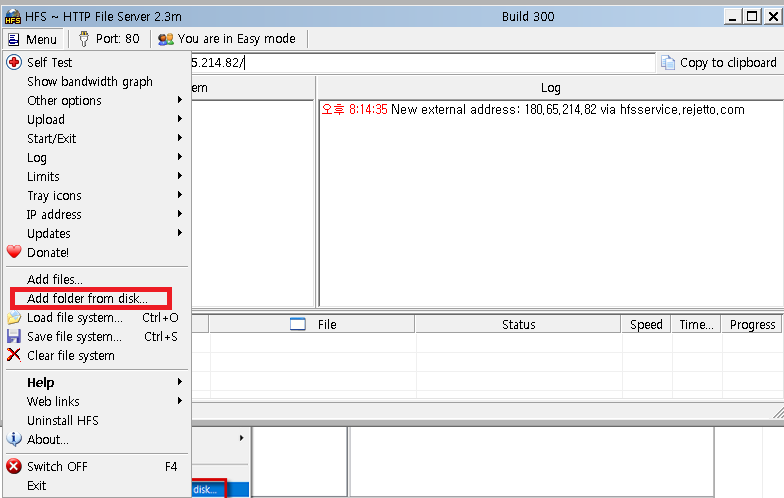The width and height of the screenshot is (784, 498).
Task: Sort by the Status column header
Action: [518, 324]
